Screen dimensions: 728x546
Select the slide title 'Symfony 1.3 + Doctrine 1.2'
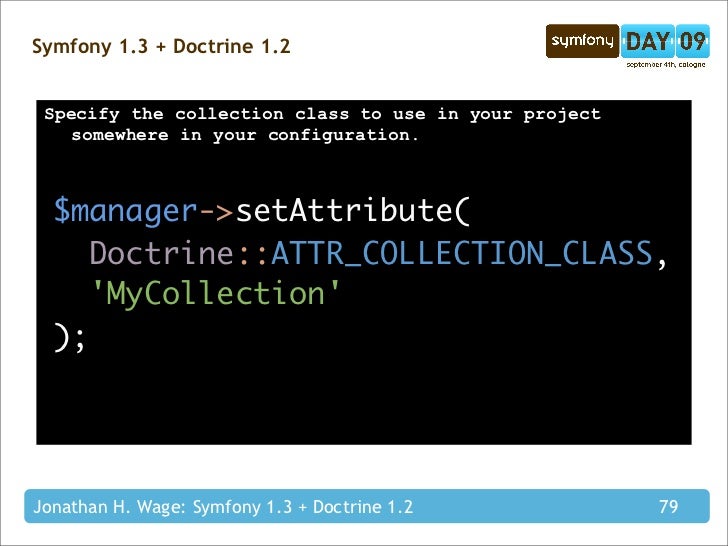[161, 46]
